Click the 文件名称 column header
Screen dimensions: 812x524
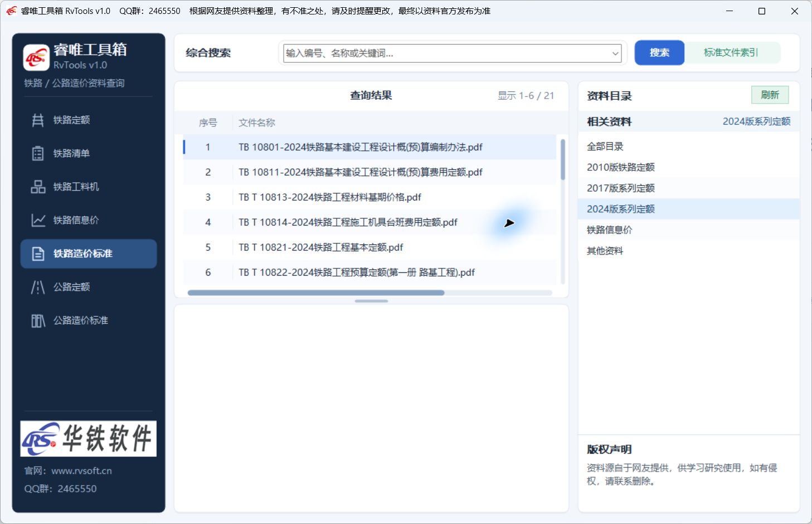coord(257,123)
